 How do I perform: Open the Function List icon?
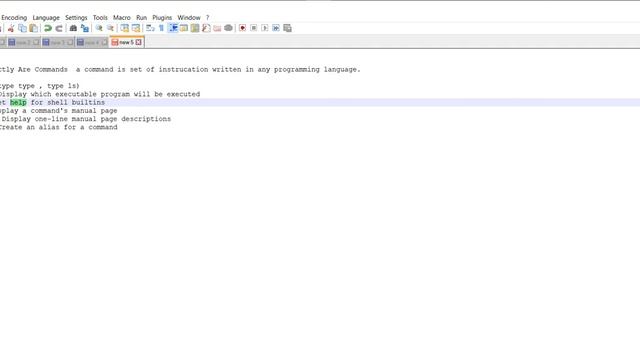click(x=206, y=28)
